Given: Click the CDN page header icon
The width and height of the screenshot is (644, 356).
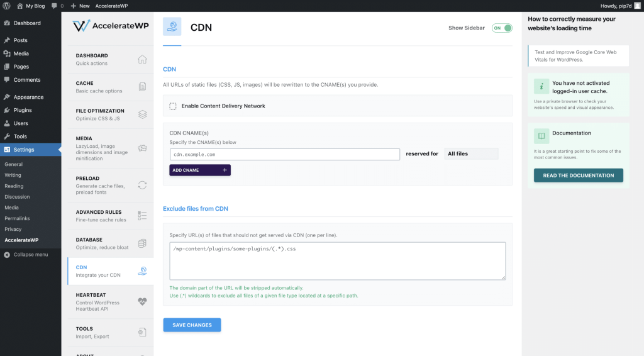Looking at the screenshot, I should [172, 26].
